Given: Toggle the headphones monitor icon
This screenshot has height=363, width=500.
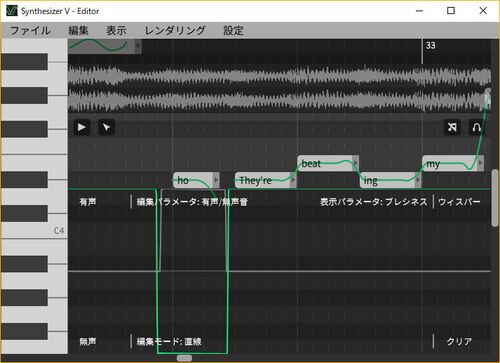Looking at the screenshot, I should pos(477,127).
